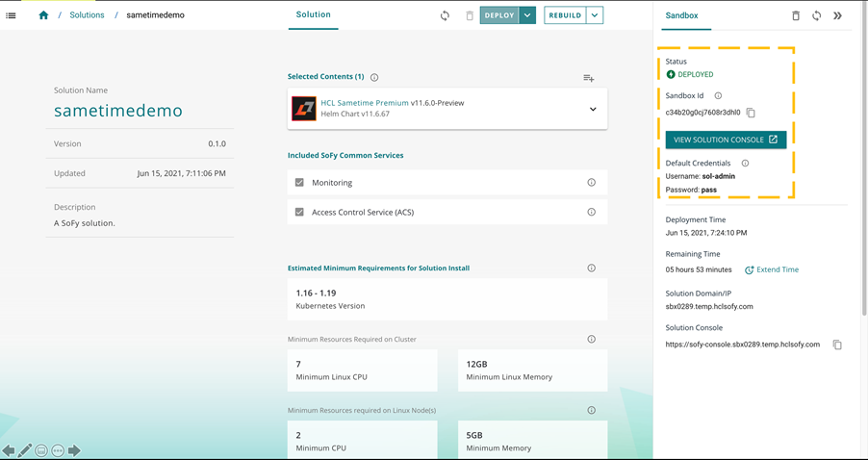Show info for Minimum Resources on Cluster
The width and height of the screenshot is (868, 460).
tap(591, 339)
